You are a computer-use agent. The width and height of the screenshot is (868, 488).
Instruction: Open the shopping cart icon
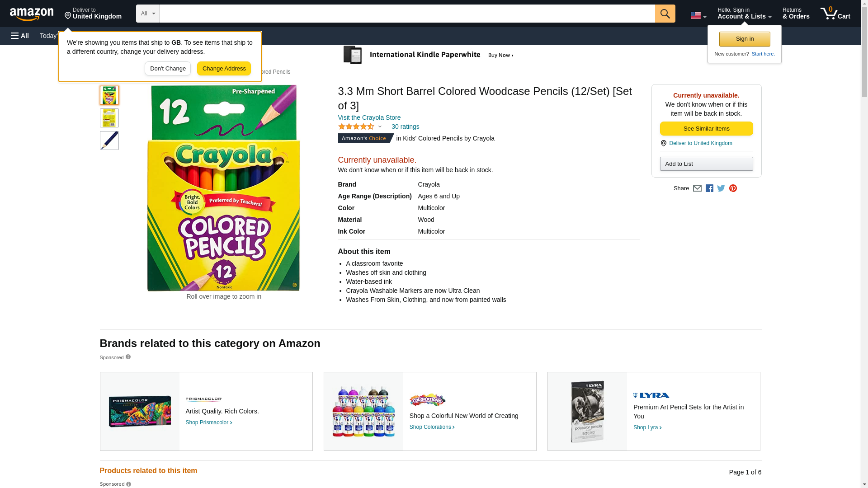point(835,14)
